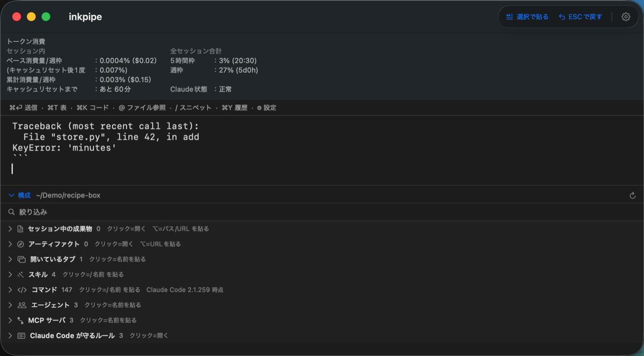The width and height of the screenshot is (644, 356).
Task: Click the ⌘T 表 shortcut hint
Action: 57,108
